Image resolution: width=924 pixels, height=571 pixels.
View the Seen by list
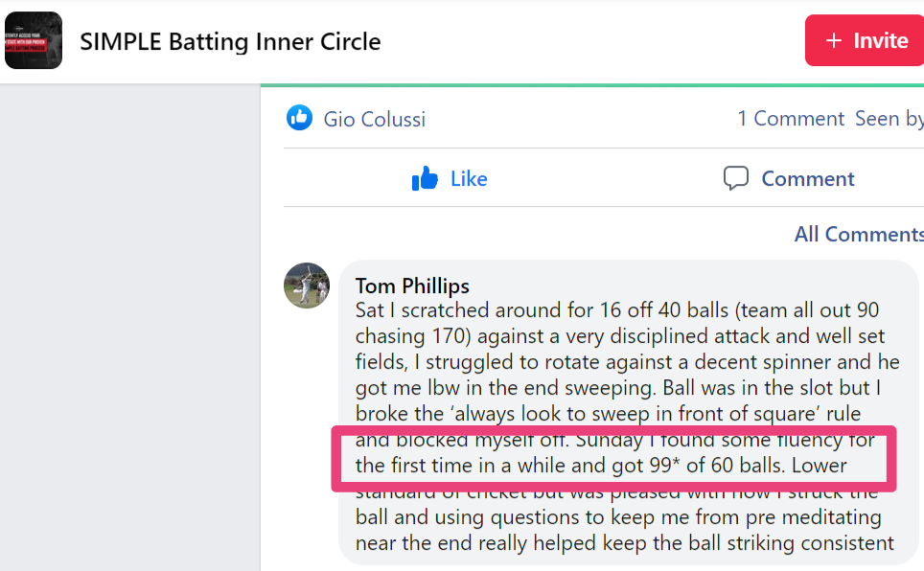(889, 119)
